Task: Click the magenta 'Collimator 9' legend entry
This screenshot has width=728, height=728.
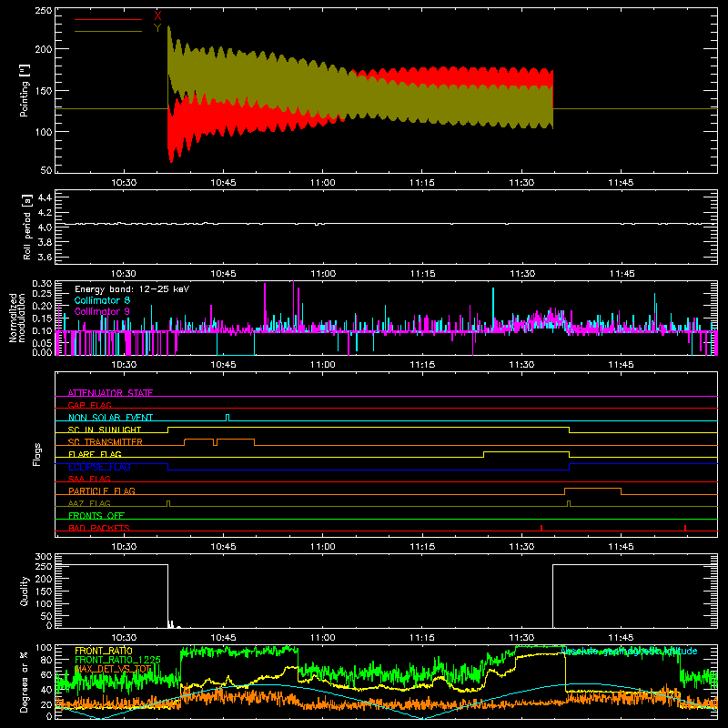Action: tap(102, 311)
